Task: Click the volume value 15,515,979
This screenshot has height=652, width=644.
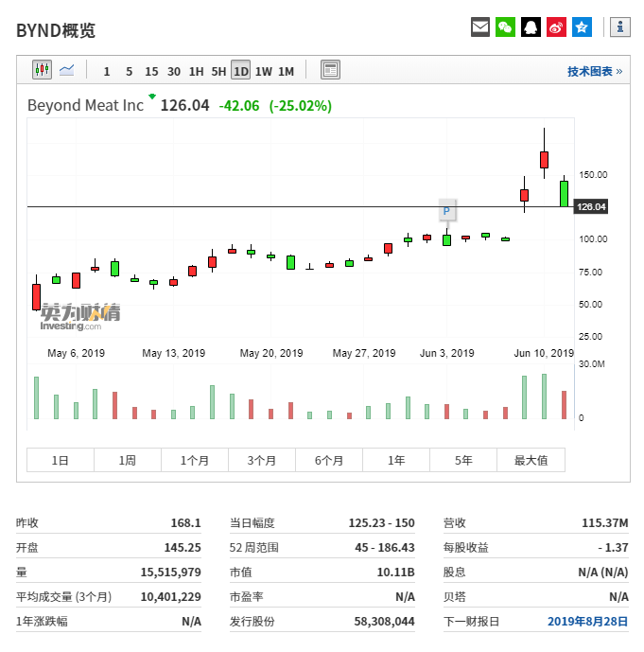Action: click(x=171, y=573)
